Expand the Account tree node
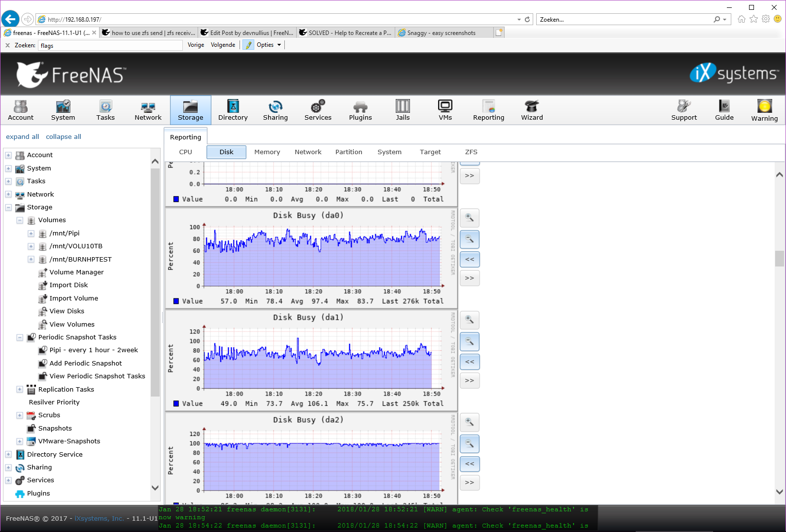 click(8, 155)
